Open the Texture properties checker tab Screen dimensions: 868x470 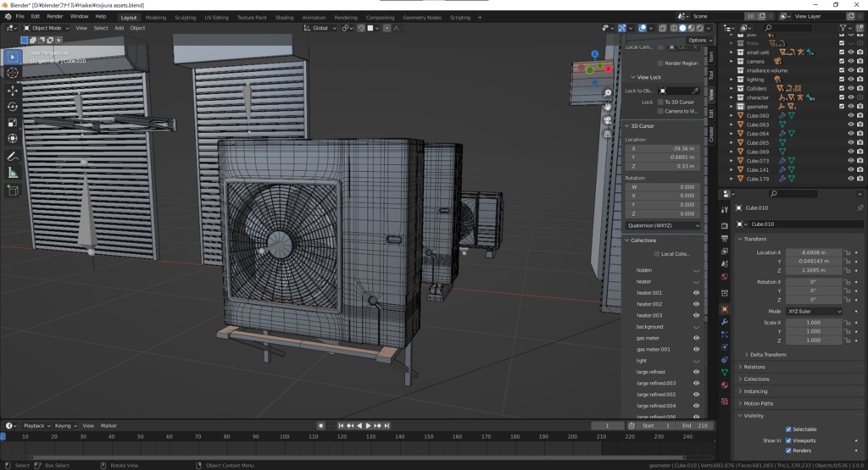coord(725,401)
